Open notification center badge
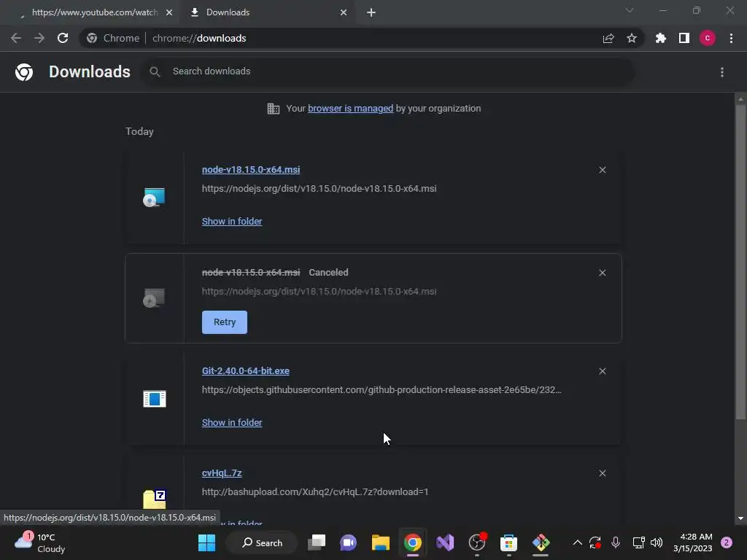747x560 pixels. click(727, 542)
